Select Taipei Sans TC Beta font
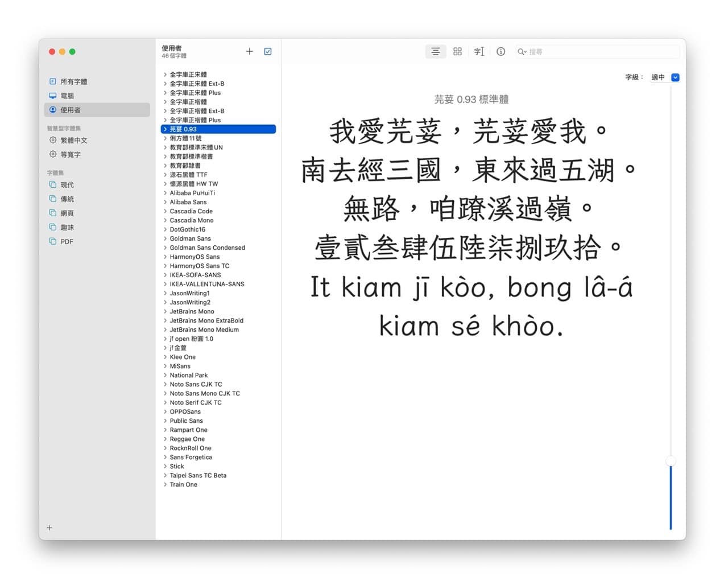Image resolution: width=728 pixels, height=577 pixels. [198, 475]
